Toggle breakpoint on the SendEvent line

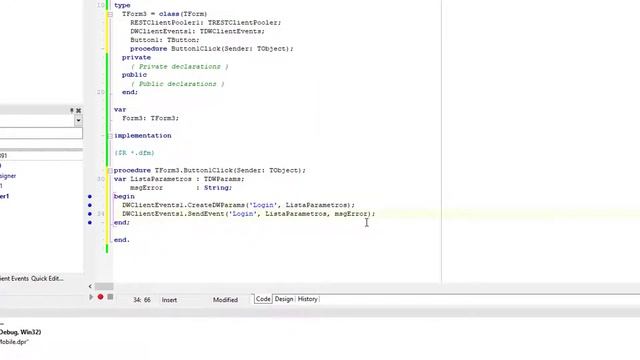(x=90, y=214)
